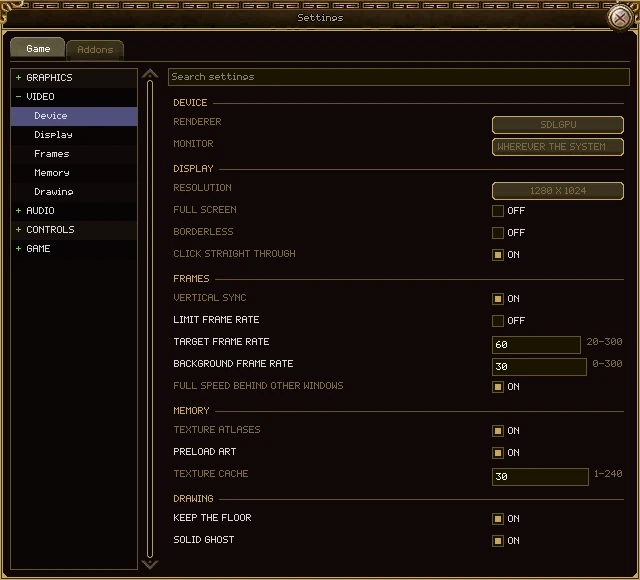
Task: Click the TARGET FRAME RATE label
Action: point(221,342)
